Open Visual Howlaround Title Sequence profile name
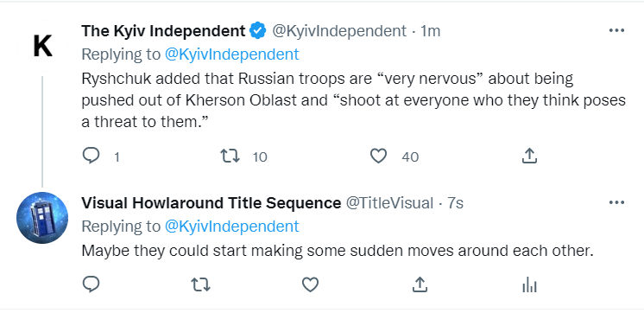The image size is (644, 313). pyautogui.click(x=212, y=203)
